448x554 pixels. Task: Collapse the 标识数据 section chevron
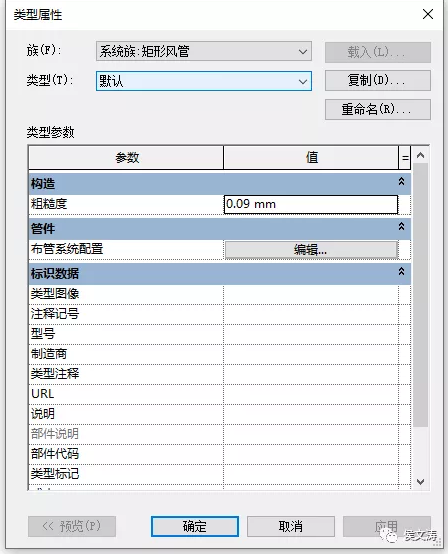pyautogui.click(x=401, y=272)
